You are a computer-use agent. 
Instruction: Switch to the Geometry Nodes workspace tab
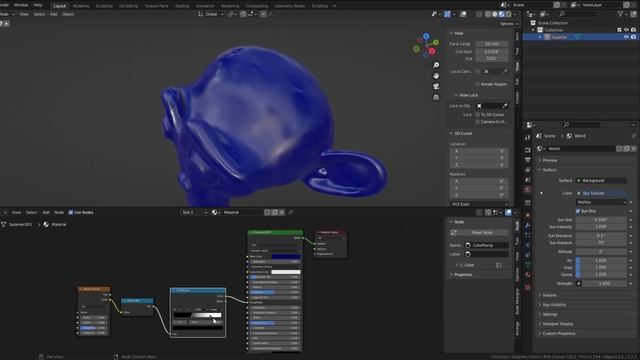pos(290,6)
